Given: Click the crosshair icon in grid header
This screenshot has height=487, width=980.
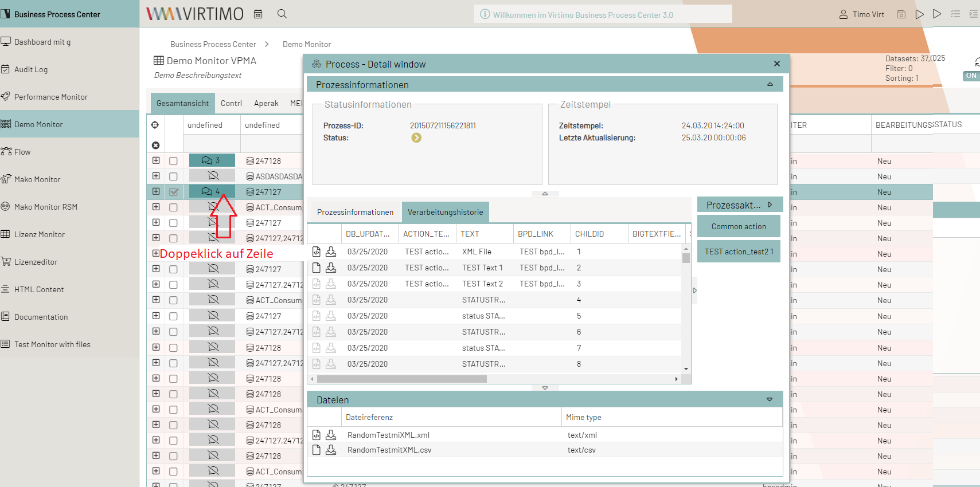Looking at the screenshot, I should pyautogui.click(x=155, y=125).
